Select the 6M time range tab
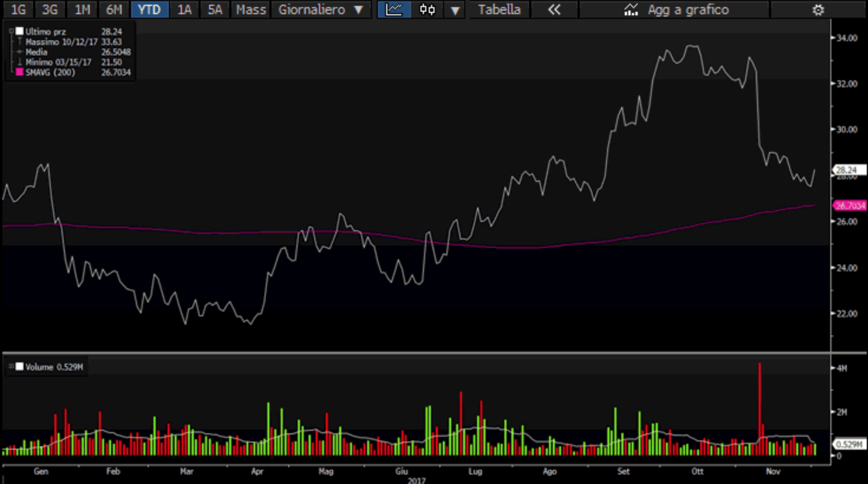The height and width of the screenshot is (484, 868). [x=114, y=9]
